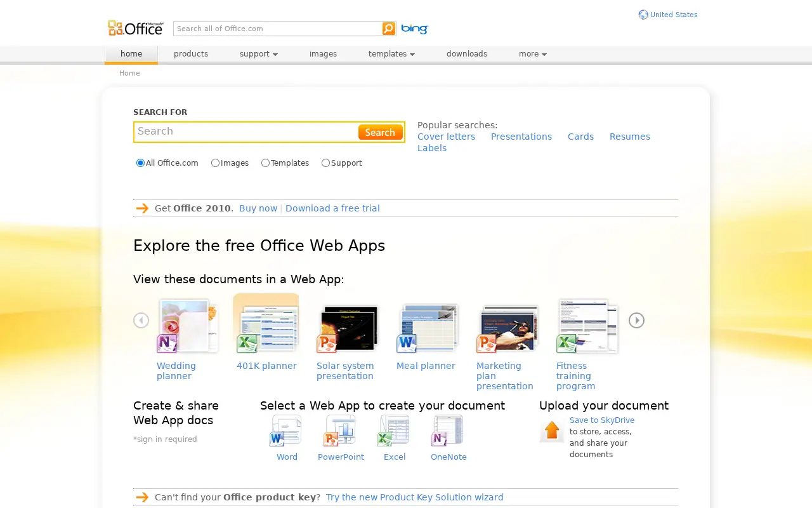
Task: Open the Cover letters popular search
Action: click(446, 137)
